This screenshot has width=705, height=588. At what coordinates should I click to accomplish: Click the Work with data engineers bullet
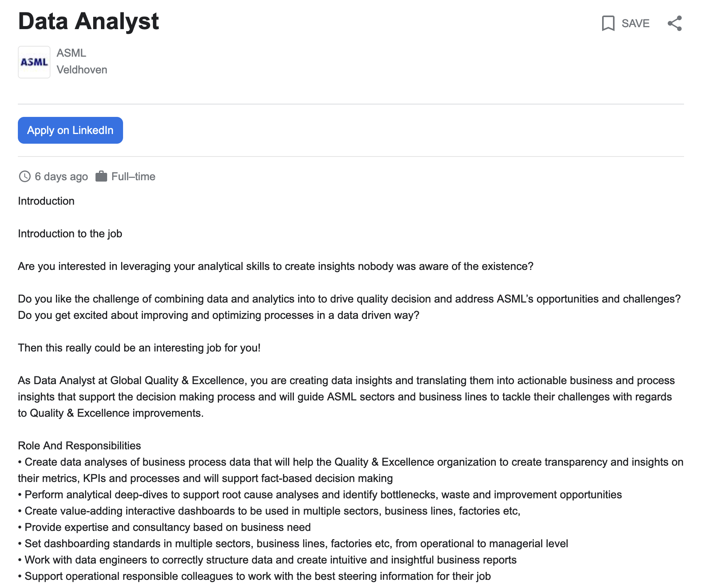click(x=267, y=560)
